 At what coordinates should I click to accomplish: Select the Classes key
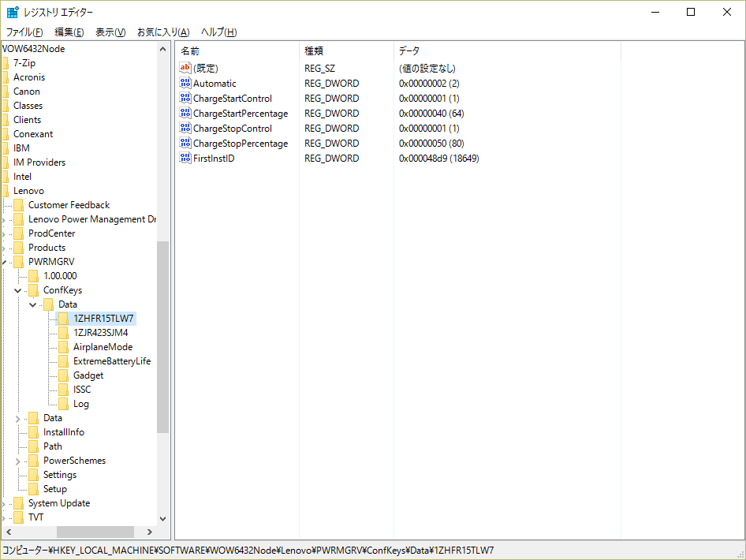(x=28, y=106)
